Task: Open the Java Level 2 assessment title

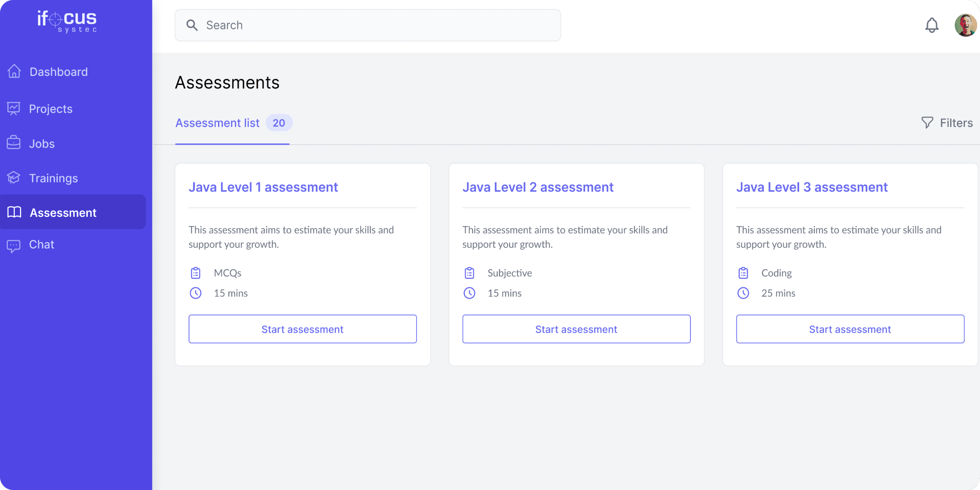Action: coord(538,187)
